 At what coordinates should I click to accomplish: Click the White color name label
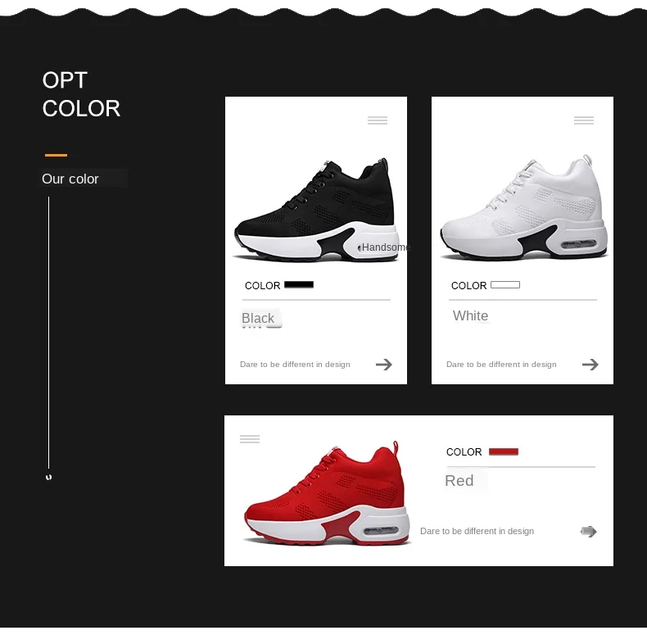pyautogui.click(x=470, y=315)
